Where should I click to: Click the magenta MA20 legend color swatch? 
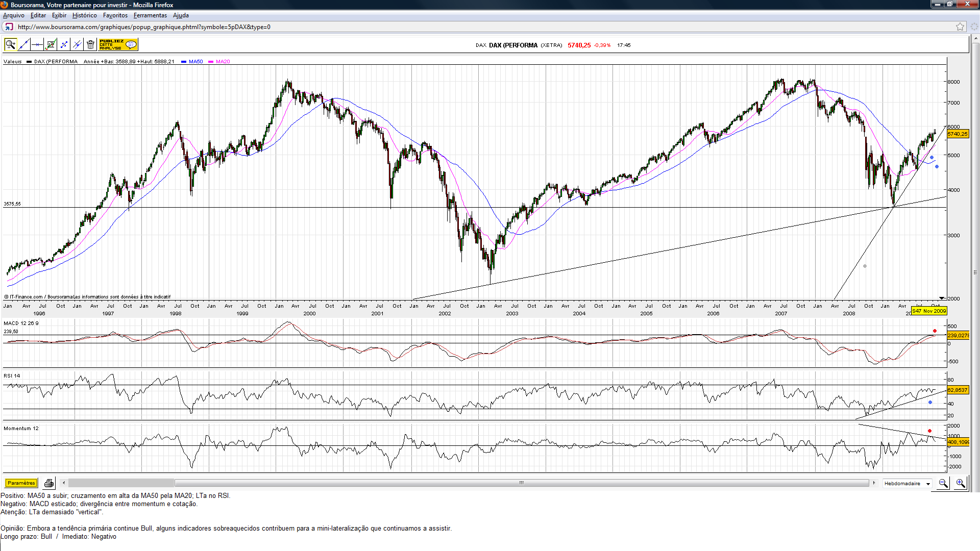(211, 62)
